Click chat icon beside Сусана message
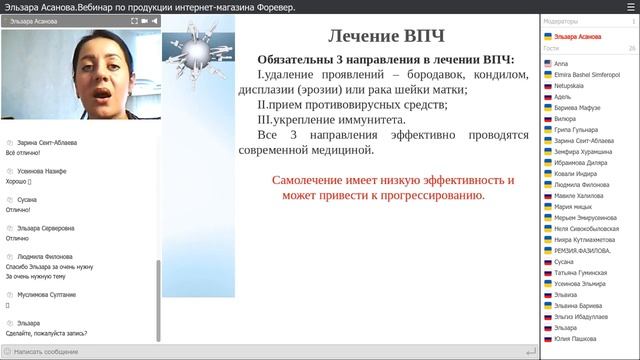The image size is (640, 360). point(10,200)
